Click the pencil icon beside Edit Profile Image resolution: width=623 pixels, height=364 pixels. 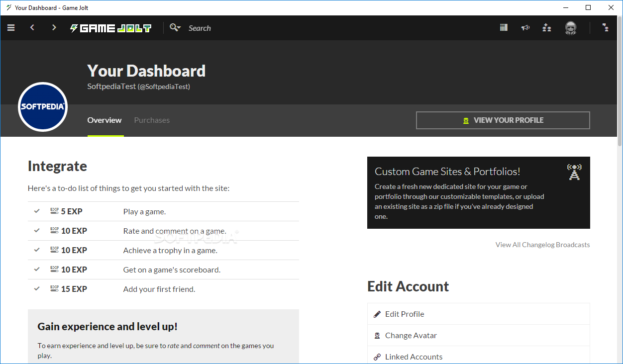point(377,314)
